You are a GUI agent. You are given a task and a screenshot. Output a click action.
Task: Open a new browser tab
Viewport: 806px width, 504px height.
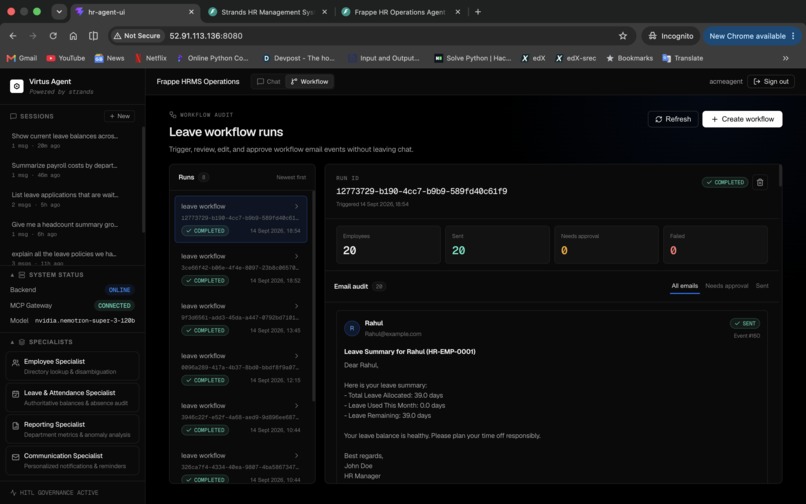point(478,11)
